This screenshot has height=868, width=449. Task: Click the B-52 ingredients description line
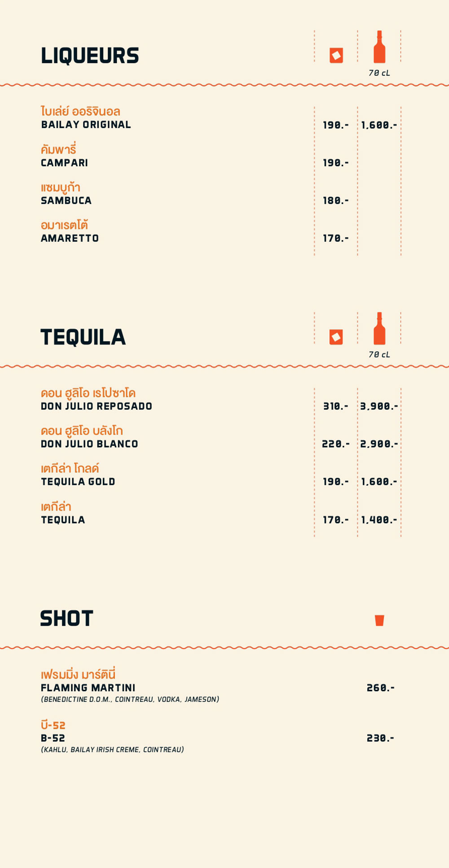[x=112, y=749]
